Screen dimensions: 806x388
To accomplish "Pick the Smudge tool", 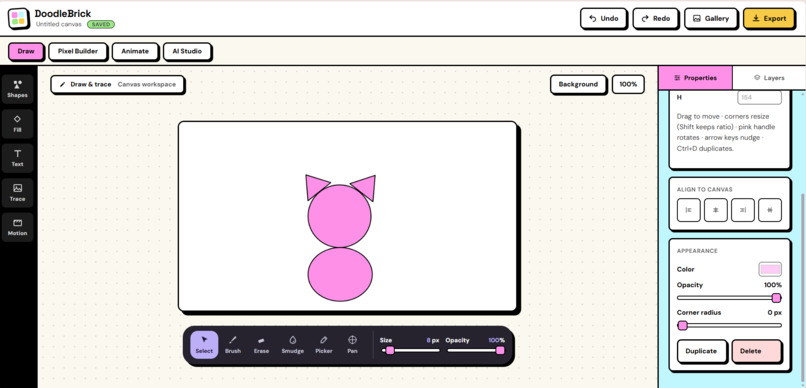I will coord(292,345).
